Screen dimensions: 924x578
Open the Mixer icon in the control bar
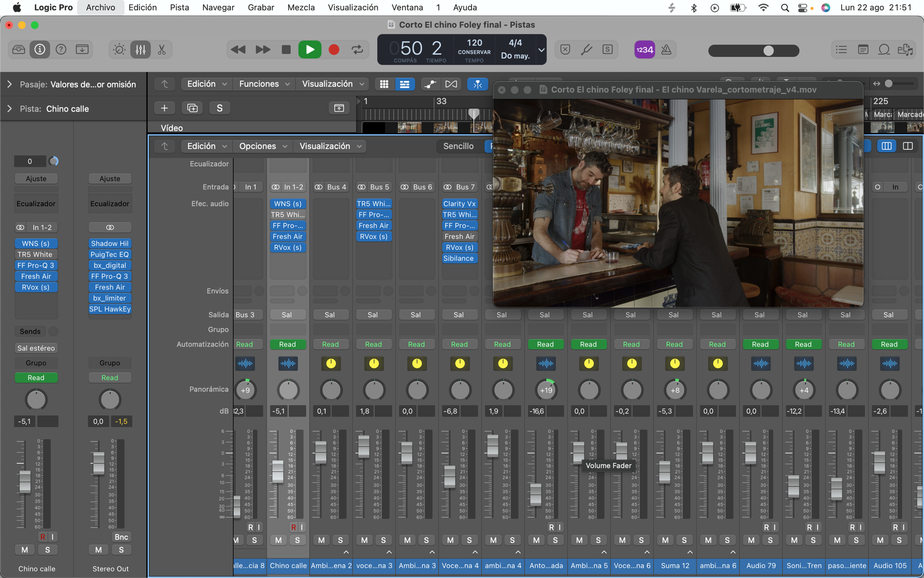pos(140,50)
